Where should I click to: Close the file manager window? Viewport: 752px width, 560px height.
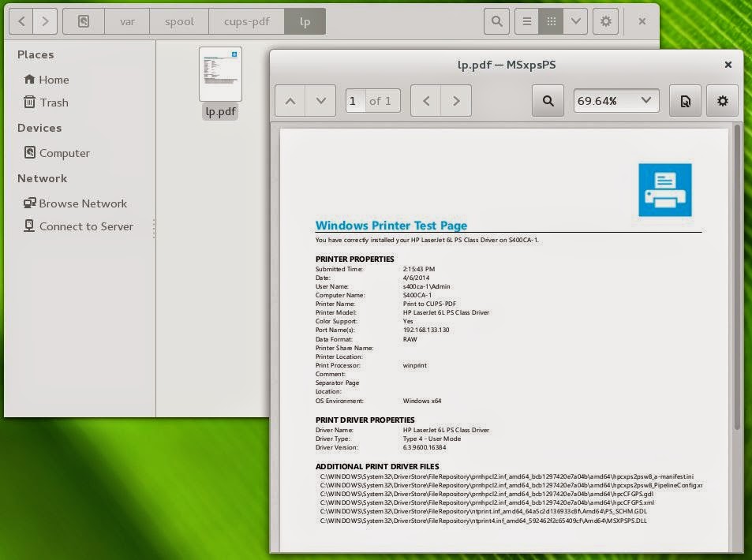coord(642,21)
